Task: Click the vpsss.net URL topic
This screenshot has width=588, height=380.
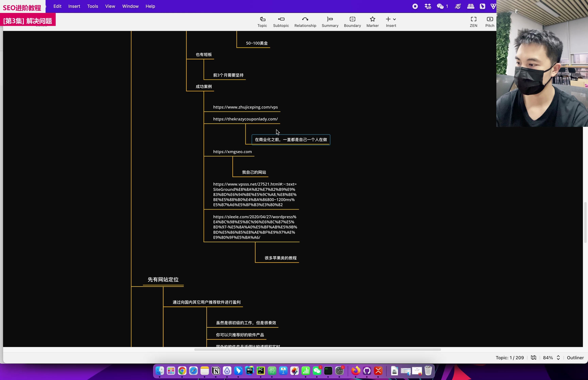Action: tap(255, 194)
